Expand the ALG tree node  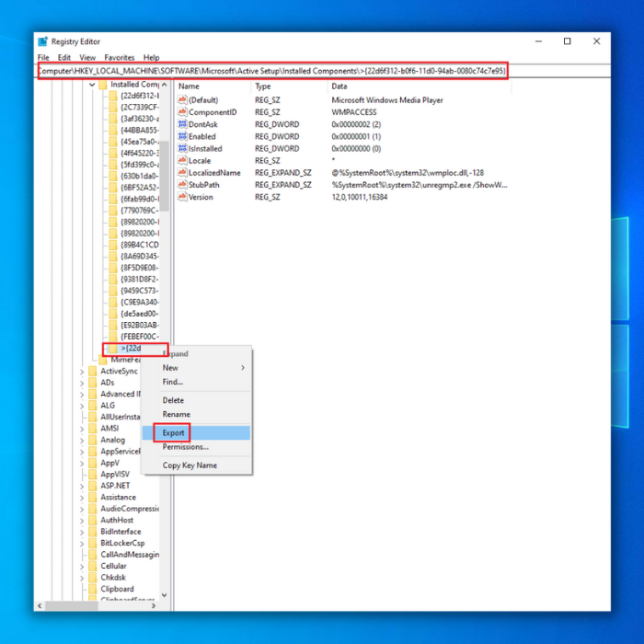[x=82, y=406]
